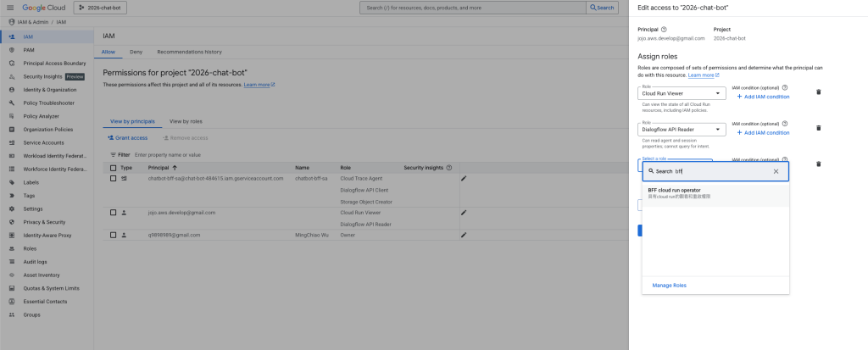This screenshot has height=350, width=868.
Task: Select the q9898989@gmail.com row checkbox
Action: click(x=113, y=235)
